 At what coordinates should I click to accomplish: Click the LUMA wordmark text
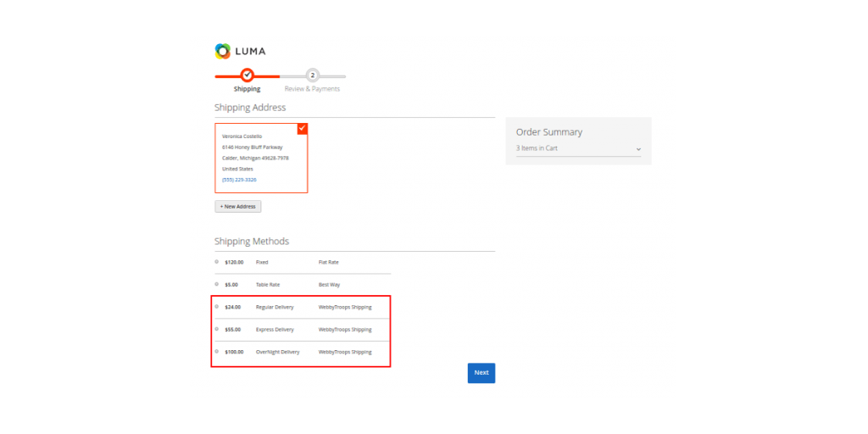pyautogui.click(x=250, y=52)
